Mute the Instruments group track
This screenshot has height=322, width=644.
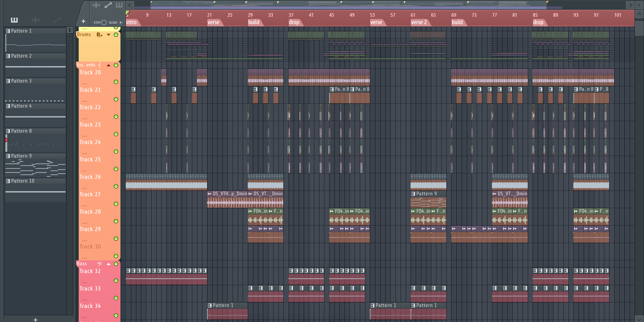click(x=116, y=65)
